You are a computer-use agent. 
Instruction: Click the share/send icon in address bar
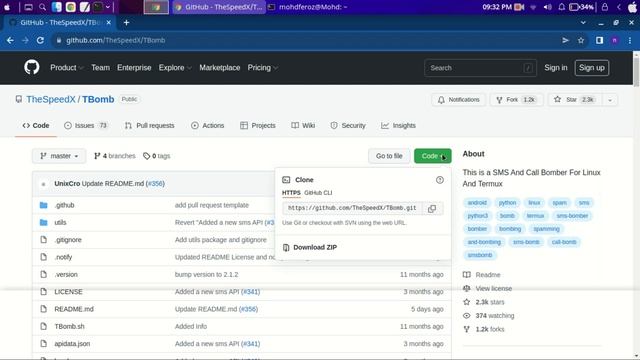pyautogui.click(x=565, y=40)
